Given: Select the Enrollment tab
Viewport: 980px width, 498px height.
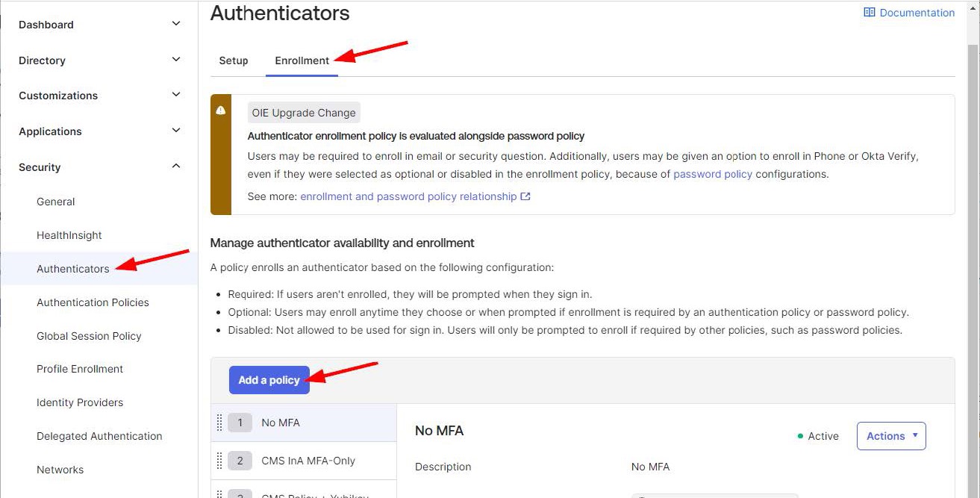Looking at the screenshot, I should pyautogui.click(x=302, y=60).
